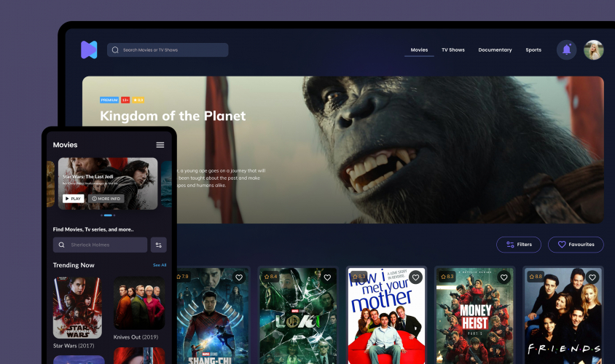The width and height of the screenshot is (615, 364).
Task: Click the Trending Now heading
Action: coord(74,265)
